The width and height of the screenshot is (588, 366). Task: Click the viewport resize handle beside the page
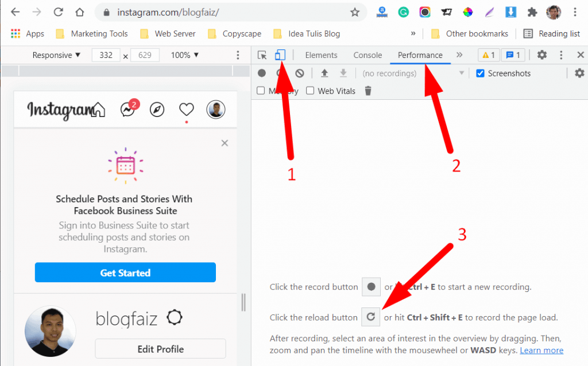point(243,302)
